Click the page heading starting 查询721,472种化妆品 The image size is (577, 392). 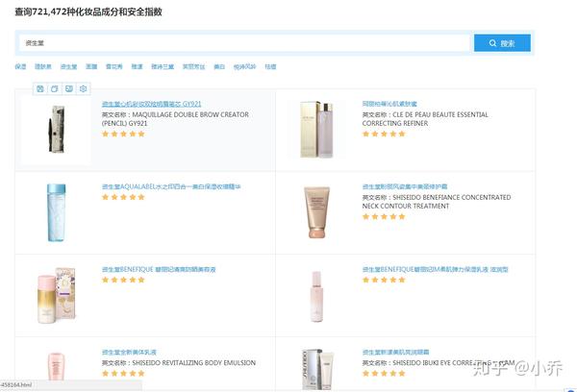pyautogui.click(x=88, y=12)
